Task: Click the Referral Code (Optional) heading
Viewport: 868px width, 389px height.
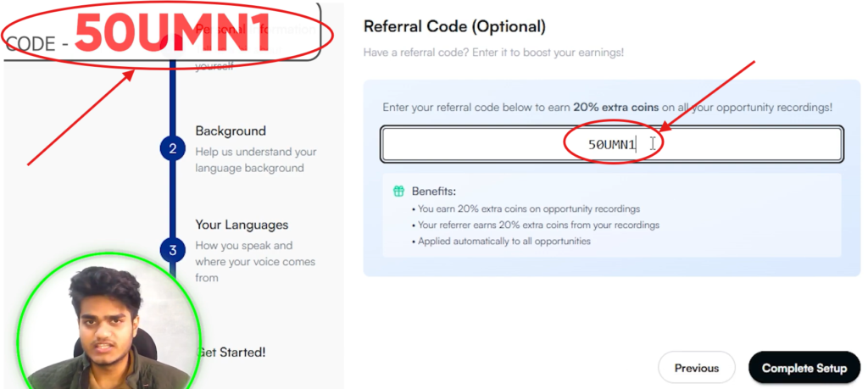Action: click(x=454, y=26)
